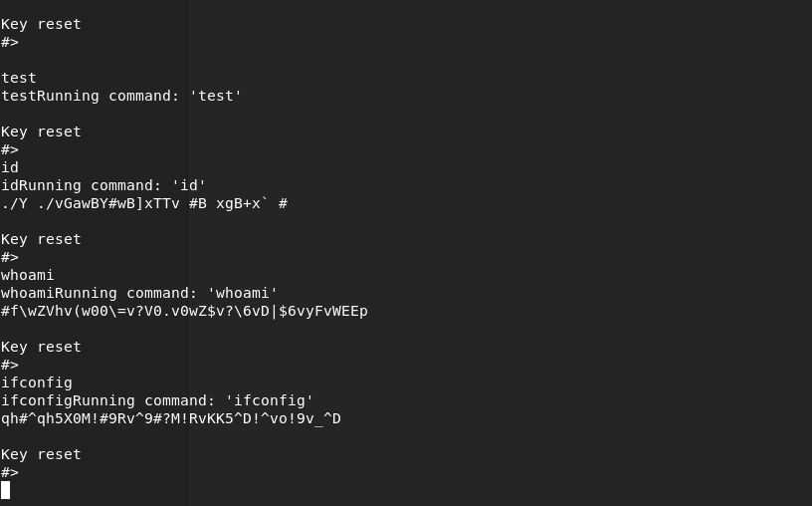Click the encrypted output starting with '#f\wZVhv'
Image resolution: width=812 pixels, height=506 pixels.
pyautogui.click(x=184, y=311)
